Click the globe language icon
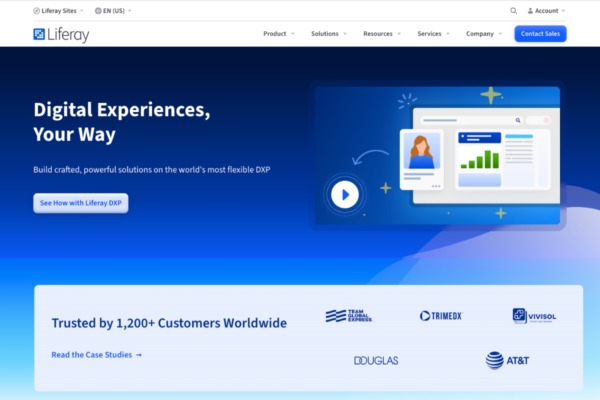 point(98,11)
